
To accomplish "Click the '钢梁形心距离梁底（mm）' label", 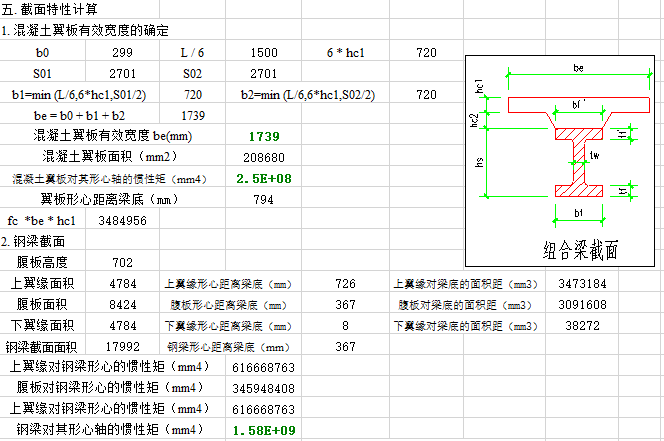I will [x=229, y=347].
